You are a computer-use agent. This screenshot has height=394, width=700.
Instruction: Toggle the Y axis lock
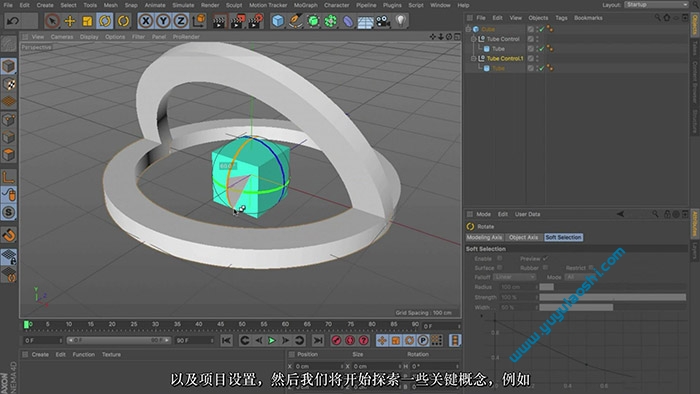pyautogui.click(x=163, y=21)
